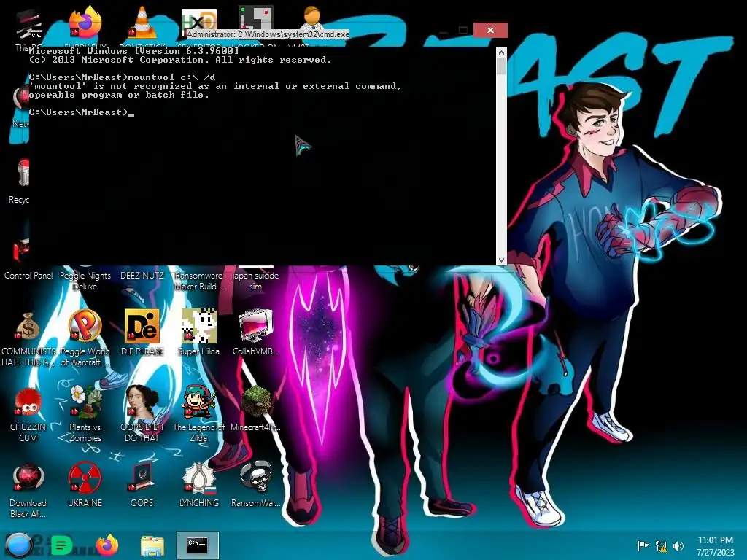Launch Firefox from the taskbar
The image size is (747, 560).
click(x=107, y=545)
